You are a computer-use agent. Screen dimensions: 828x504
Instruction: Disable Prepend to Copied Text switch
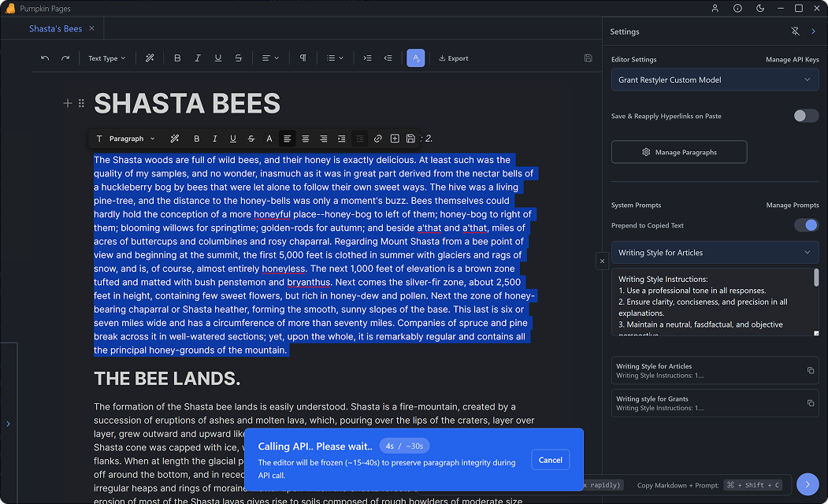[805, 225]
